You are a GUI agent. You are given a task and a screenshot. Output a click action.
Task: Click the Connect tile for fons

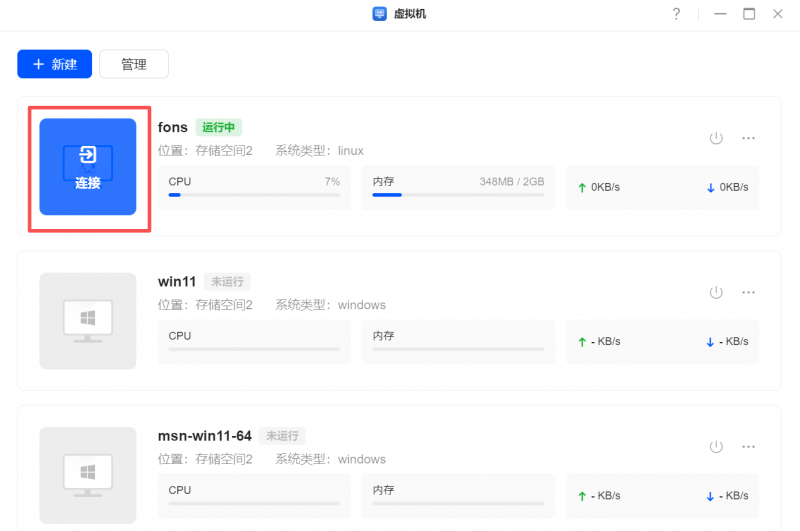click(x=88, y=167)
